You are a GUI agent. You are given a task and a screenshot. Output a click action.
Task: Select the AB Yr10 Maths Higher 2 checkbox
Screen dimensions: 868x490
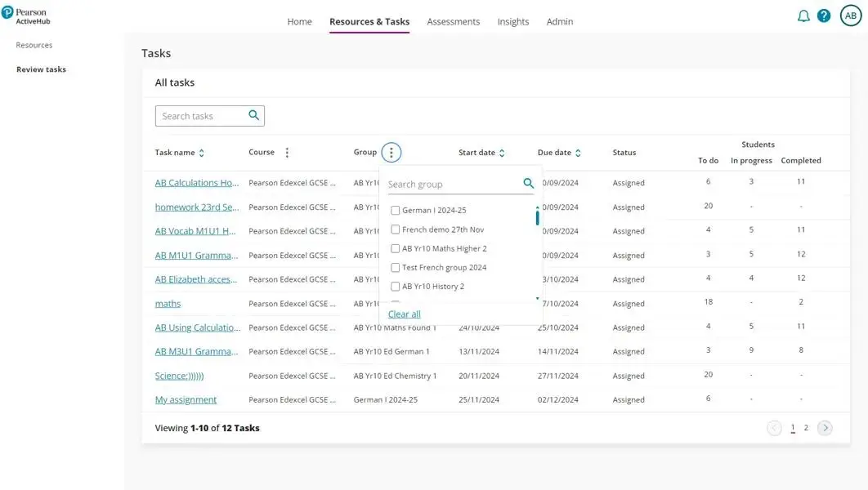coord(396,248)
